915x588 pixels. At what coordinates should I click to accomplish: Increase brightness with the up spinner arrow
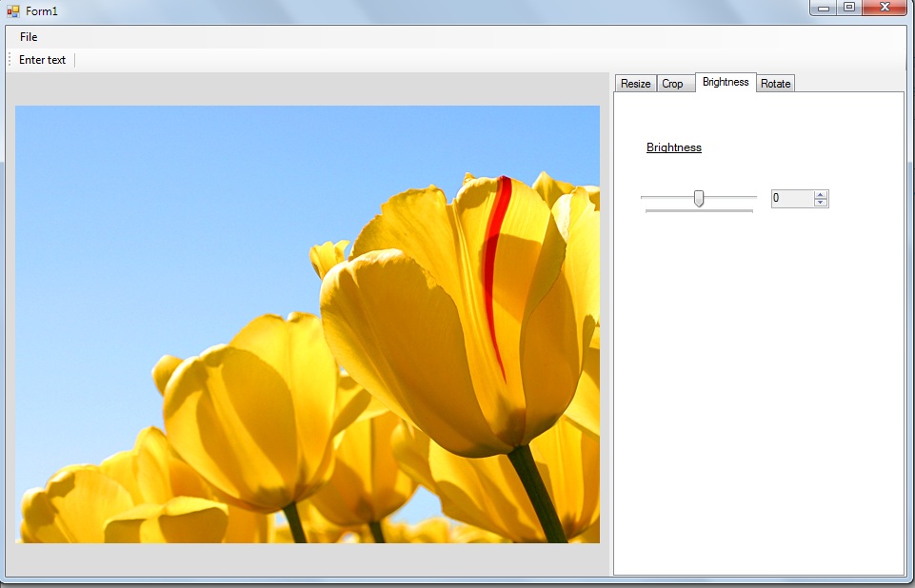coord(821,194)
